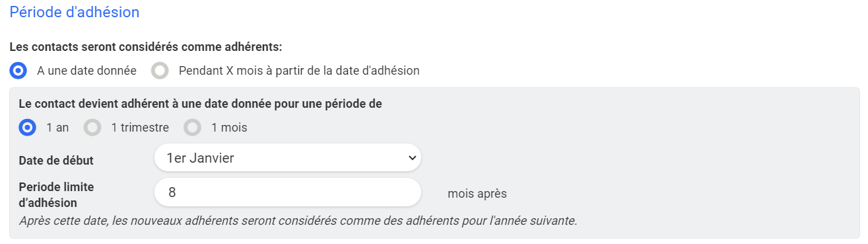Click the italic note starting "Après cette date"
The height and width of the screenshot is (244, 868).
pos(298,220)
